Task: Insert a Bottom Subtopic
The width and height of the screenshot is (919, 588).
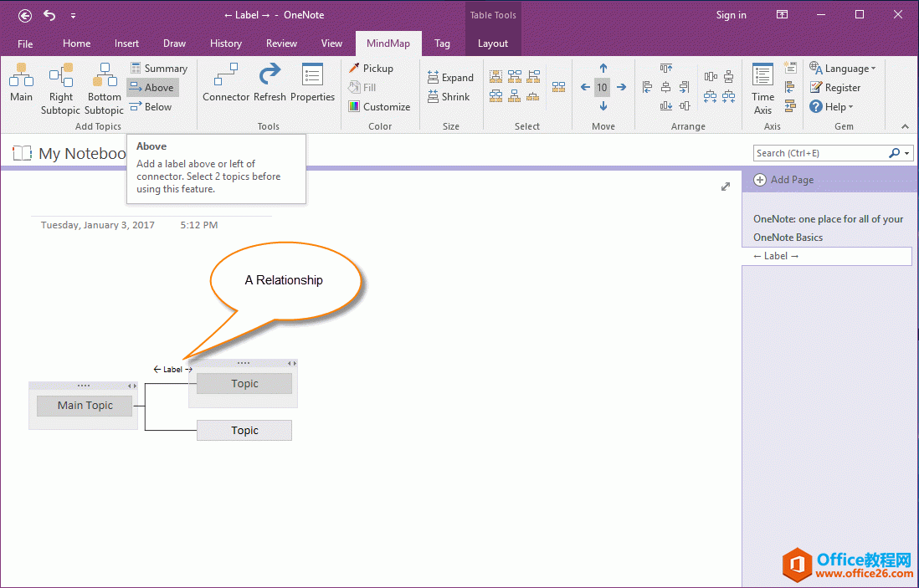Action: (x=104, y=88)
